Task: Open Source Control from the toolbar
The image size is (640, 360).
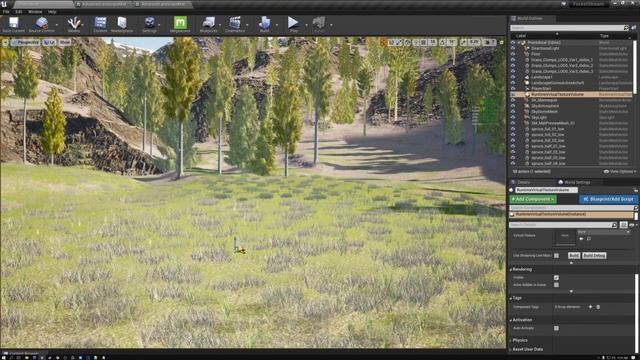Action: coord(41,24)
